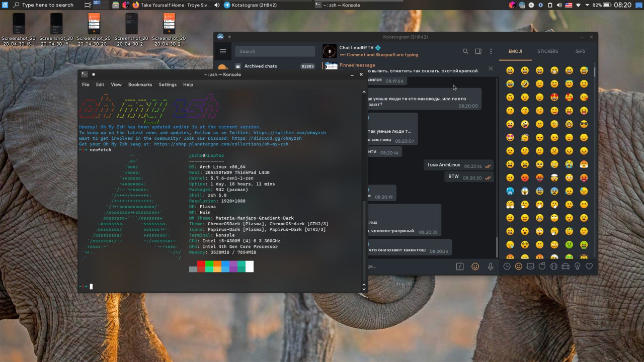This screenshot has width=644, height=362.
Task: Switch to the EMOJI tab
Action: pyautogui.click(x=515, y=51)
